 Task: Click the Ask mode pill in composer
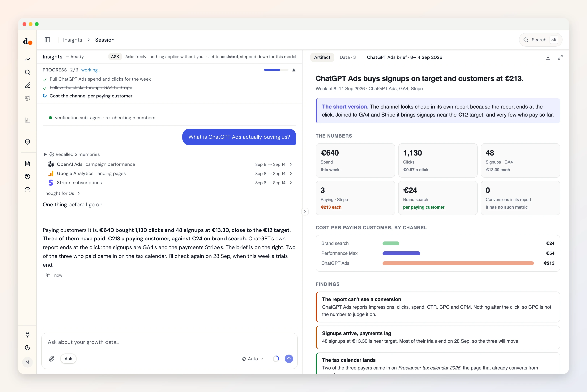[x=68, y=359]
